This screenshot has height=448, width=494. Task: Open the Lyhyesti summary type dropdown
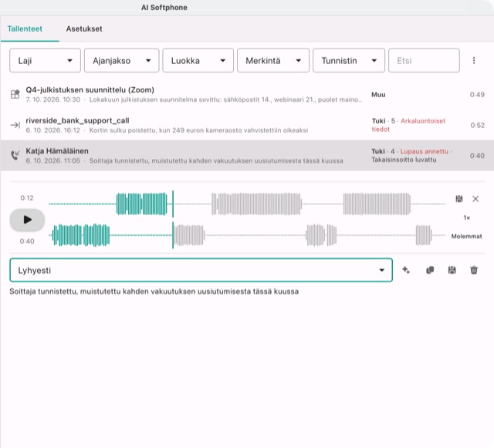pyautogui.click(x=201, y=270)
